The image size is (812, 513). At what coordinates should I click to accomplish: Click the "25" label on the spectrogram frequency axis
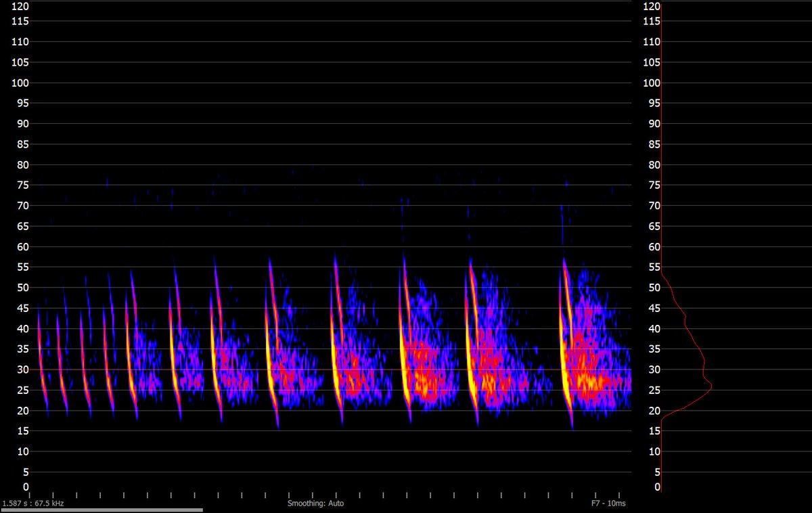pos(24,391)
